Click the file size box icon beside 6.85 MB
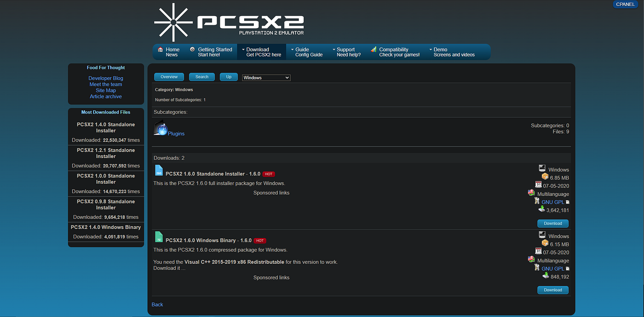Screen dimensions: 644x317 tap(545, 176)
